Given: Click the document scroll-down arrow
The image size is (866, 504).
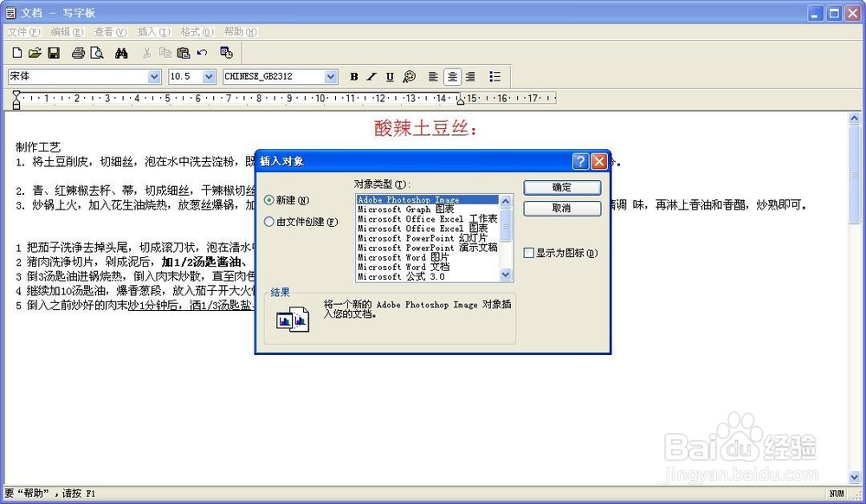Looking at the screenshot, I should [855, 477].
